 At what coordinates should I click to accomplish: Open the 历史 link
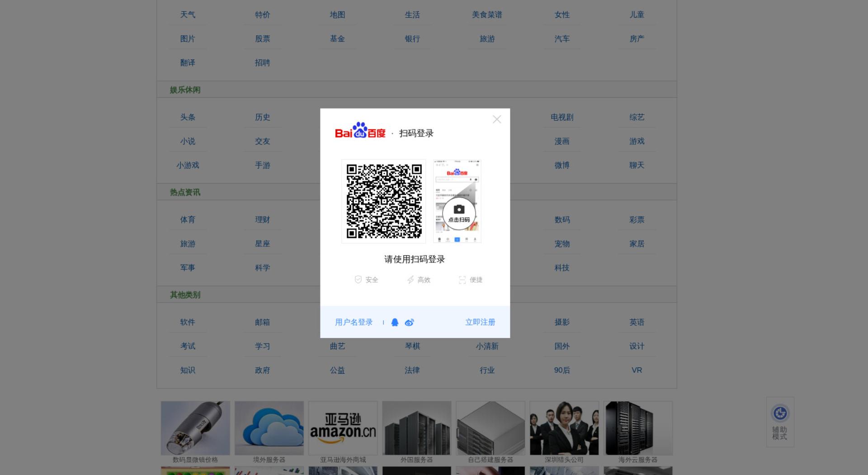(262, 117)
